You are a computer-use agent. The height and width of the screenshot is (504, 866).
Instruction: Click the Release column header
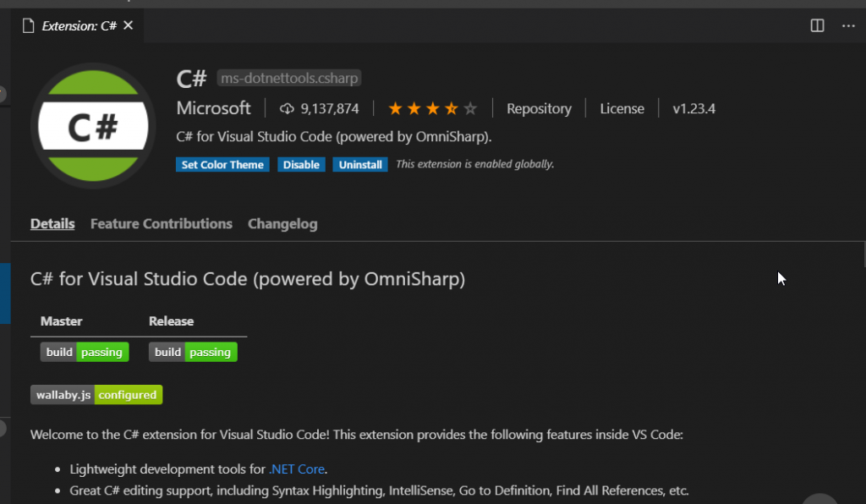[x=171, y=321]
